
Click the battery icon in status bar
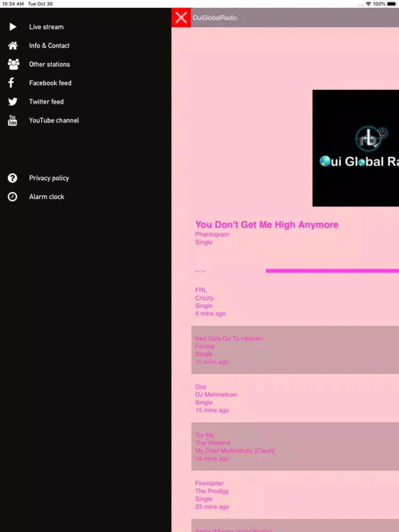click(x=392, y=4)
